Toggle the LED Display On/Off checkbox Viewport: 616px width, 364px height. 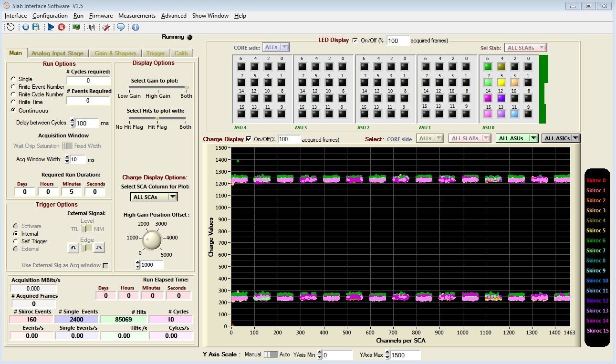tap(355, 41)
